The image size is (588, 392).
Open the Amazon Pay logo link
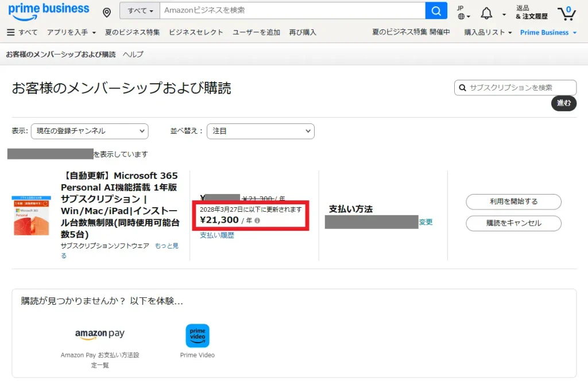pos(100,333)
